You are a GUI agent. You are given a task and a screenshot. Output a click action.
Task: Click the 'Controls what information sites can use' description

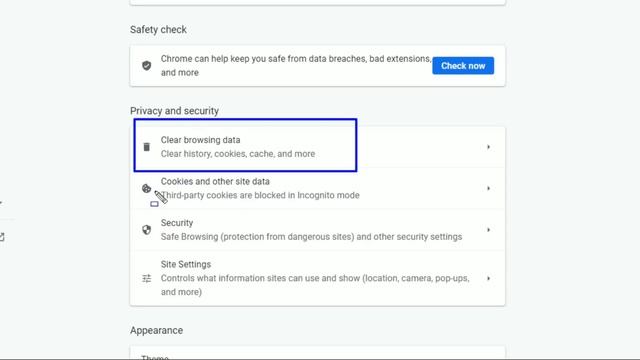(315, 285)
